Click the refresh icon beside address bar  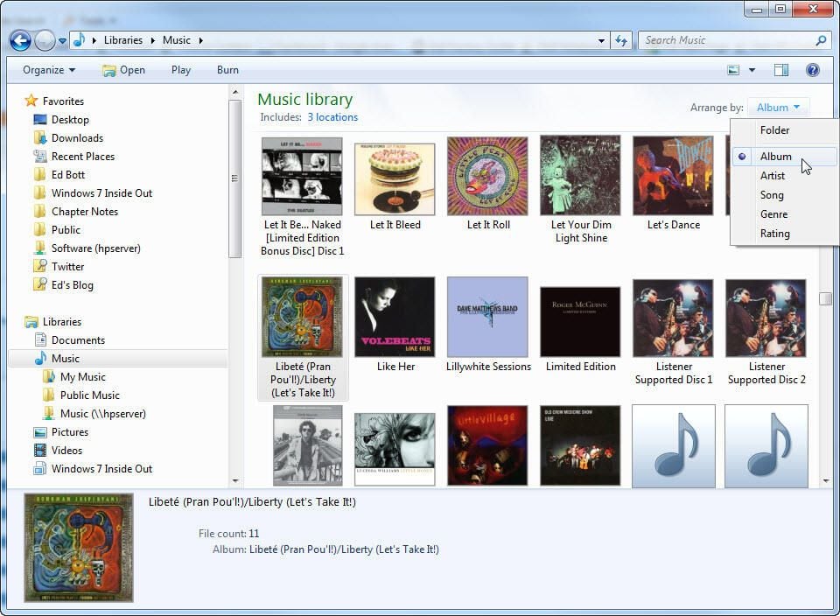pos(621,41)
